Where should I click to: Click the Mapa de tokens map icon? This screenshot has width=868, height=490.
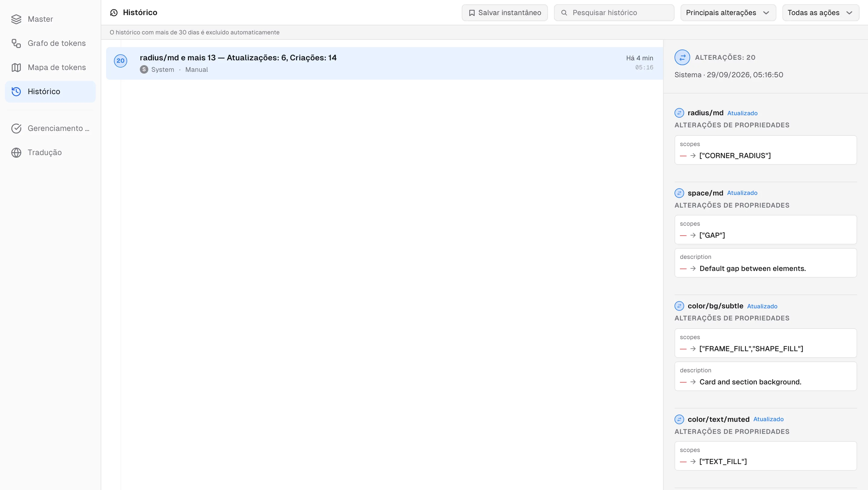[x=16, y=68]
